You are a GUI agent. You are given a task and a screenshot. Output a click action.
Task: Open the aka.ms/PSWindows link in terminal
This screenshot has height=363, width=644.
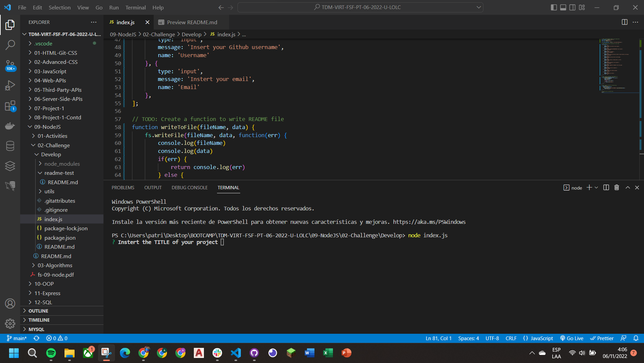click(x=429, y=222)
